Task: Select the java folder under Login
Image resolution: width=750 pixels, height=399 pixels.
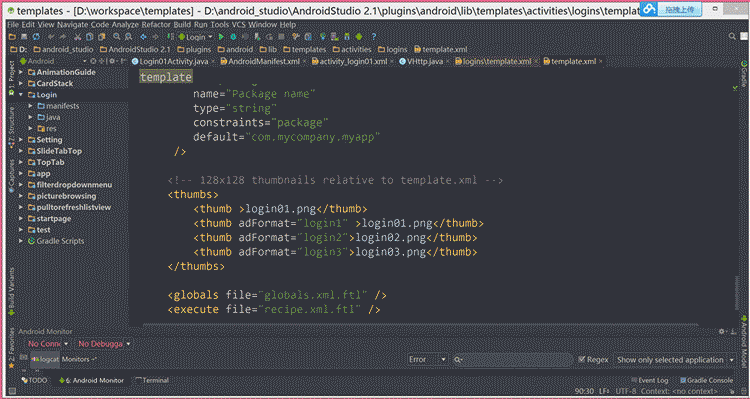Action: [49, 117]
